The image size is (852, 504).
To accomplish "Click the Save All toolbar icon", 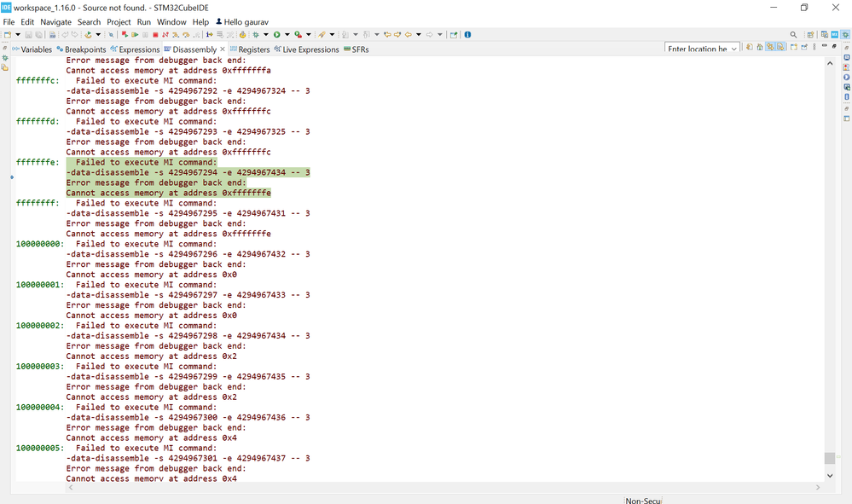I will [38, 35].
